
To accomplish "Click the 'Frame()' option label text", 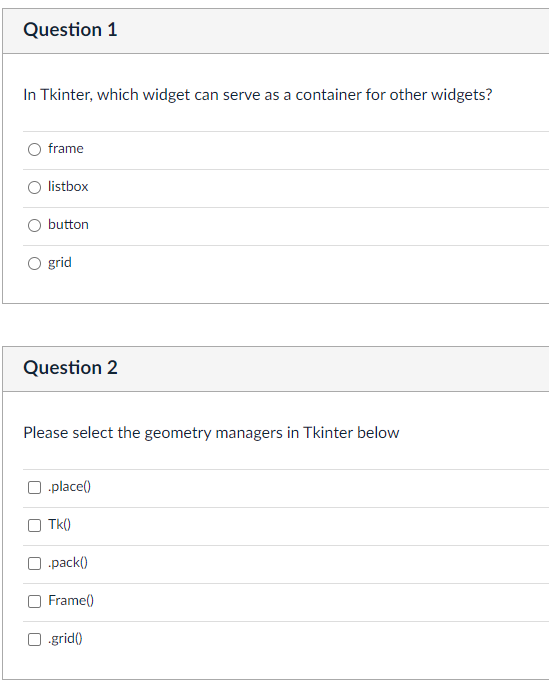I will (x=71, y=601).
